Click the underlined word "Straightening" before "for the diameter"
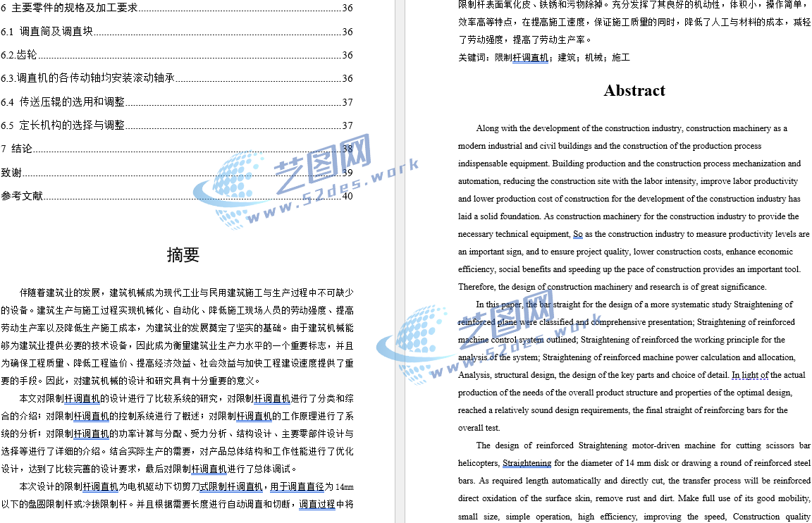 point(527,463)
